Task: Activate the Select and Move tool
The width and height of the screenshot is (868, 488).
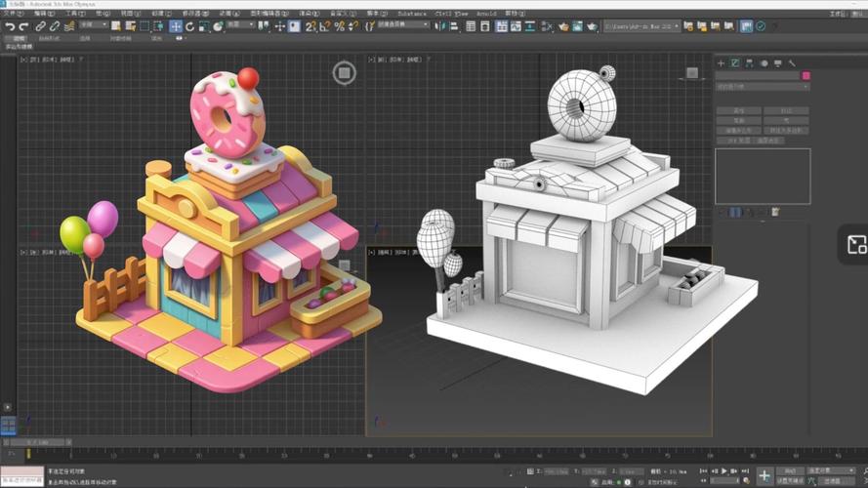Action: [x=176, y=26]
